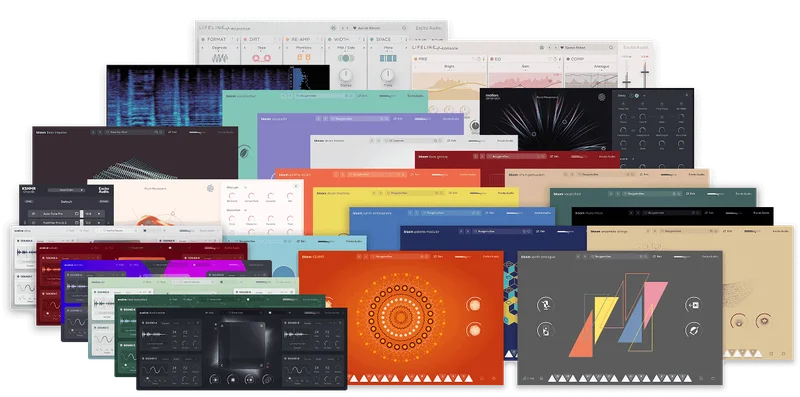800x397 pixels.
Task: Click the logo icon in light Motion window
Action: (210, 188)
